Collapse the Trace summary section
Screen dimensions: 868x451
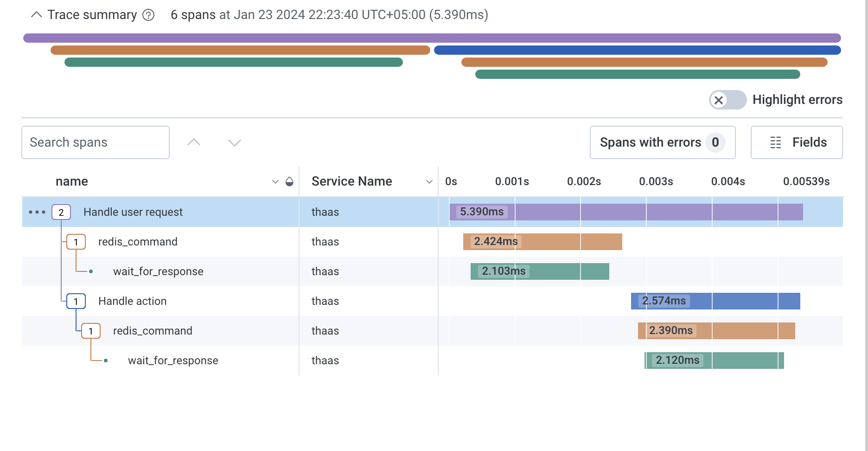coord(36,15)
